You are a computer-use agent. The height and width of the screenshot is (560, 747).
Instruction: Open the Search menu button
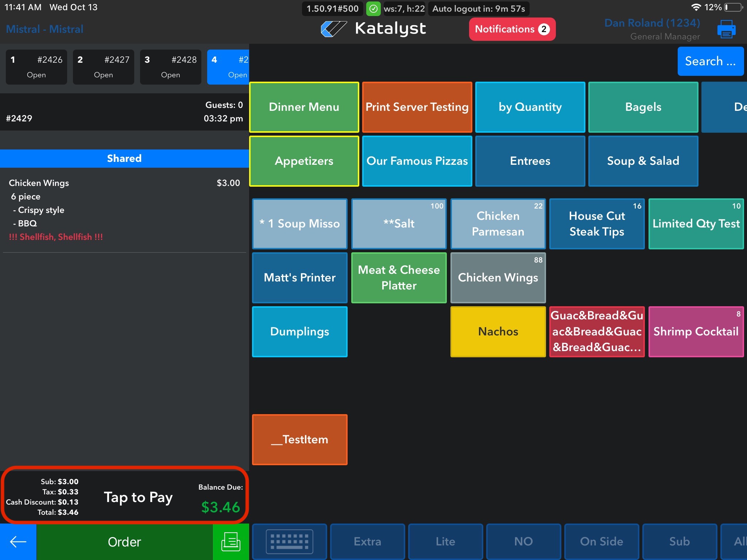coord(710,61)
